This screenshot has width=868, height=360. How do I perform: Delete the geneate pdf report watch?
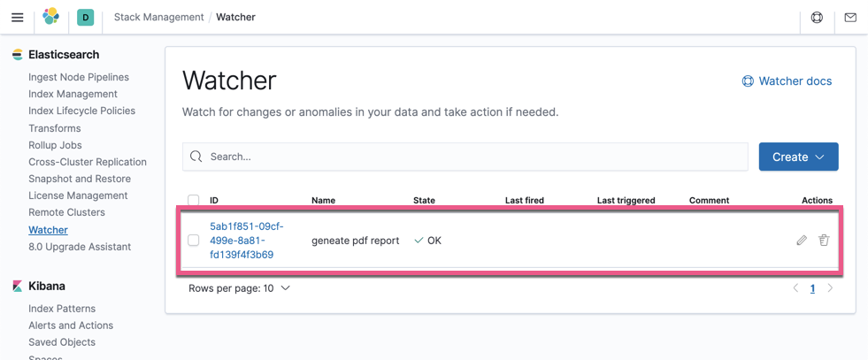click(825, 240)
